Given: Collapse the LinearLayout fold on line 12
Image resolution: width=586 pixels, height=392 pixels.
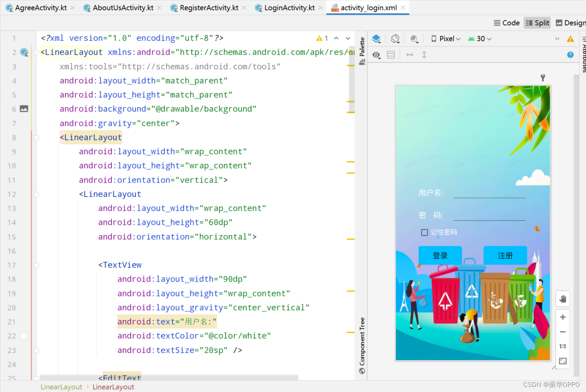Looking at the screenshot, I should coord(37,194).
